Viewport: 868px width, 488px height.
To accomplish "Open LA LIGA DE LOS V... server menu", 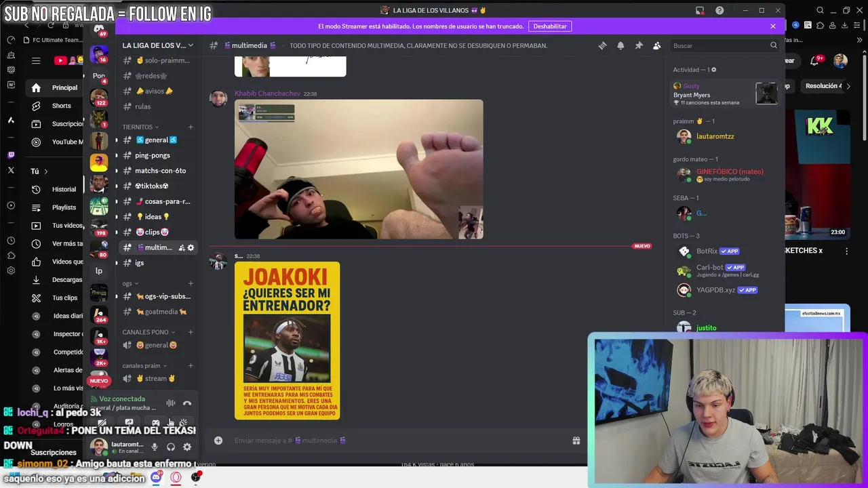I will coord(158,45).
